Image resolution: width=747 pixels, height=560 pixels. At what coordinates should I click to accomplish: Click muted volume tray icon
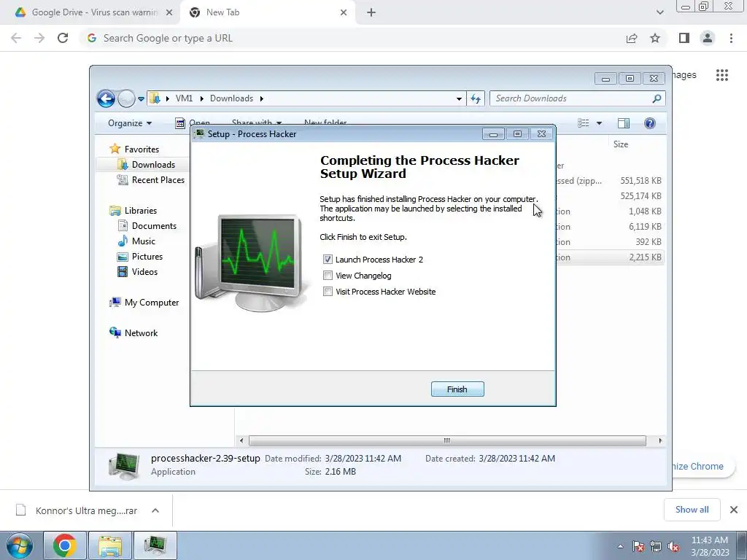[673, 546]
